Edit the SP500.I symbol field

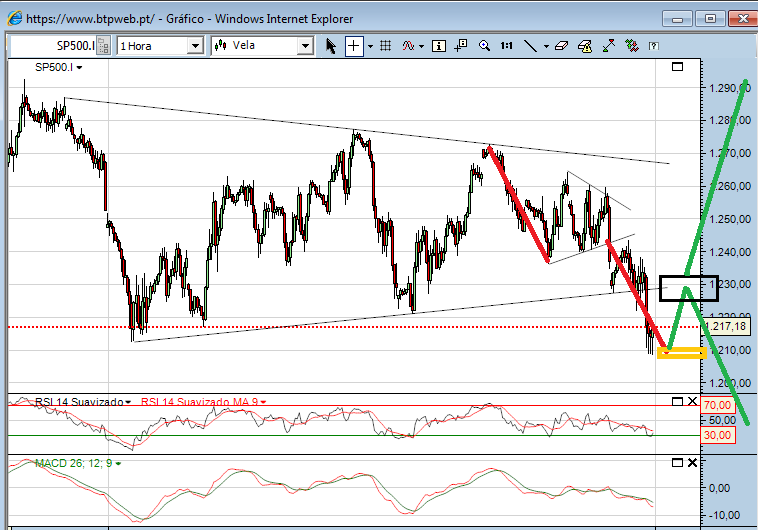[x=53, y=46]
